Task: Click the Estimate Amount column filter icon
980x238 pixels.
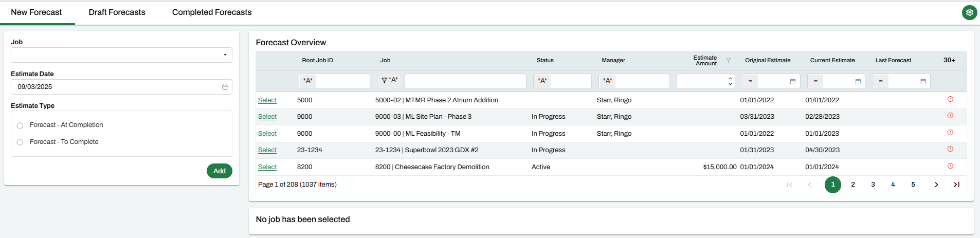Action: click(728, 61)
